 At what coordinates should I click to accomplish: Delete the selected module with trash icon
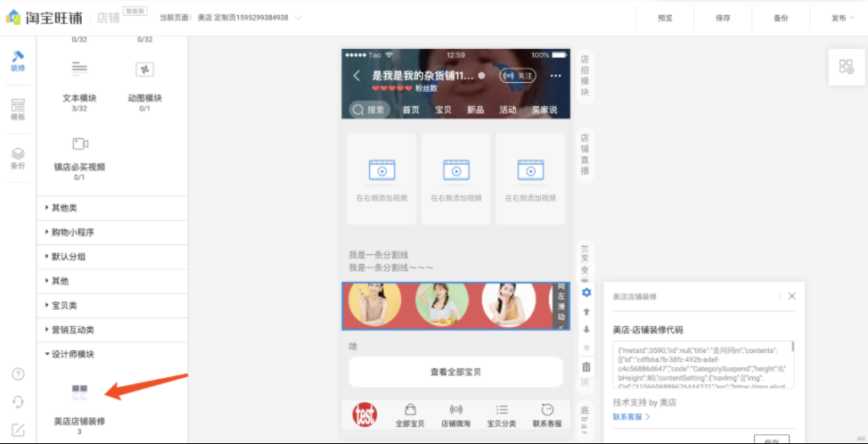586,366
